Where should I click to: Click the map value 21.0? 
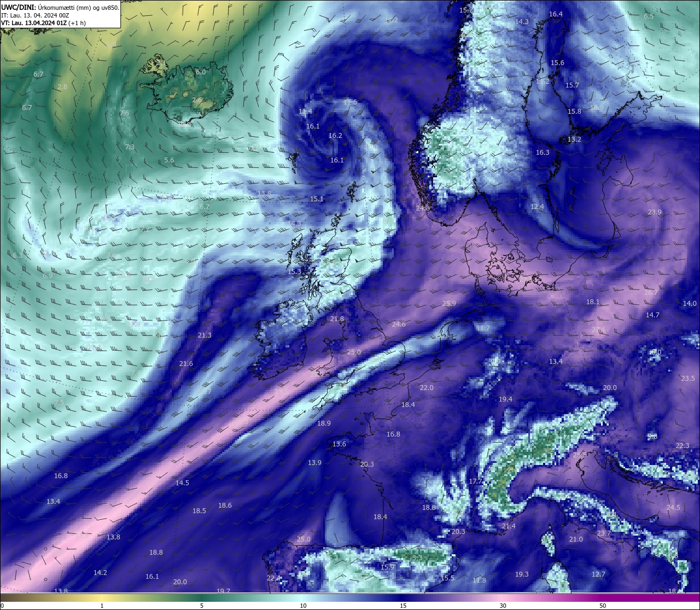coord(576,539)
